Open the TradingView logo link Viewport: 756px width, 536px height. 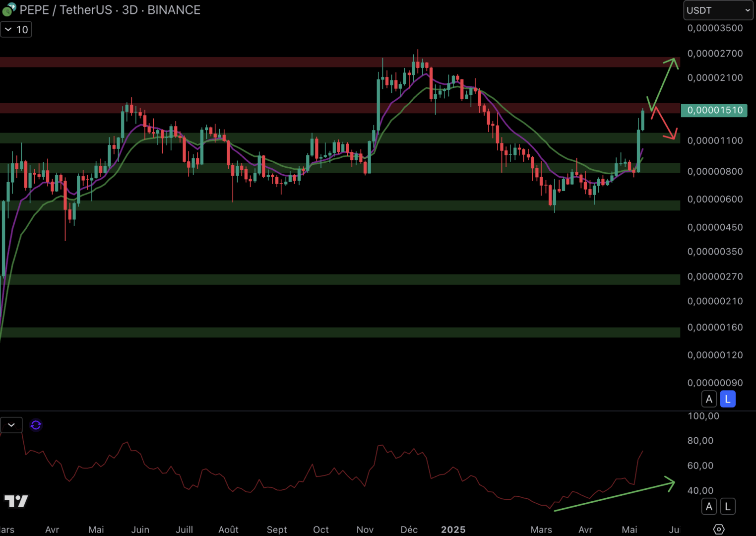coord(16,501)
